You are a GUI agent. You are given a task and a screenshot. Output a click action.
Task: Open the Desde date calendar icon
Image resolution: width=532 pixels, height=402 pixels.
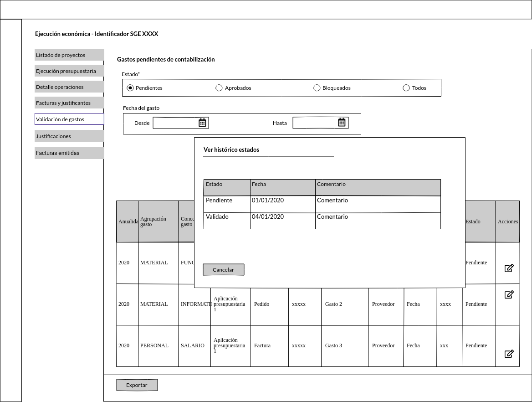(x=202, y=123)
